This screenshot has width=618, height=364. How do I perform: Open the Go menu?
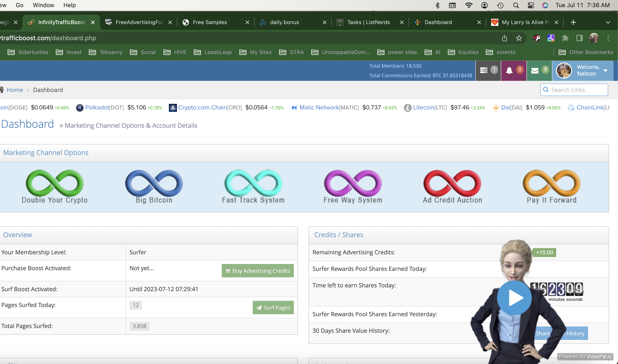coord(19,5)
